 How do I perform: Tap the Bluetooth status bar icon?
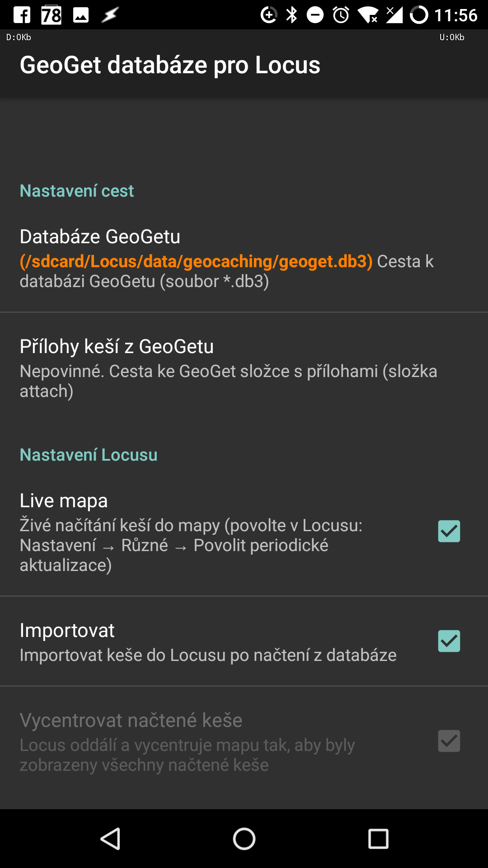[x=292, y=15]
